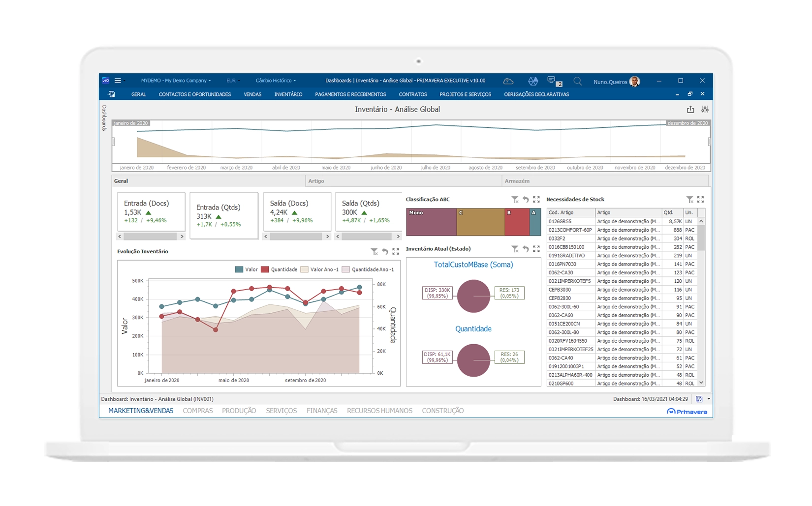The height and width of the screenshot is (506, 812).
Task: Open the hamburger menu dropdown arrow
Action: 124,81
